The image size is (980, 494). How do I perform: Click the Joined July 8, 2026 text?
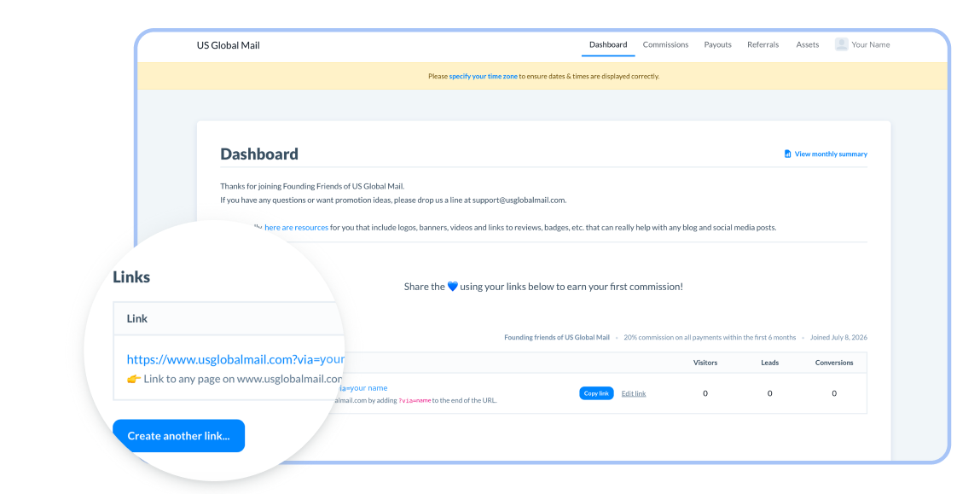point(838,337)
